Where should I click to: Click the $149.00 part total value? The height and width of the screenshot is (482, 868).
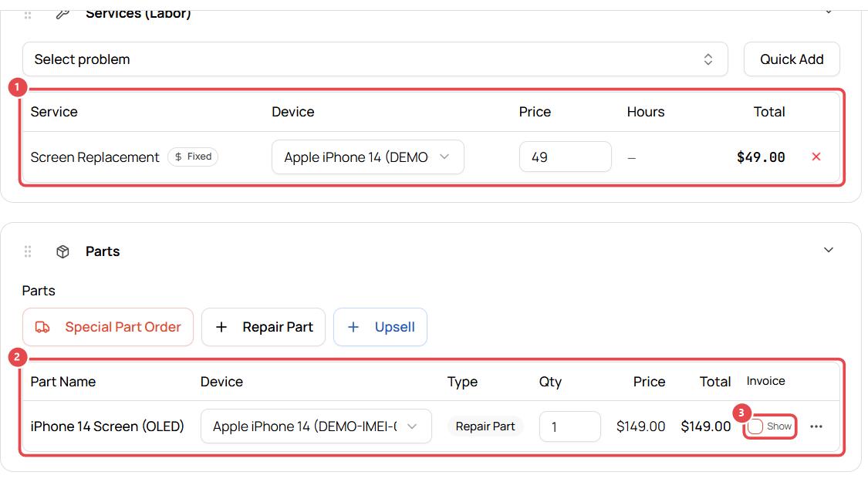706,426
